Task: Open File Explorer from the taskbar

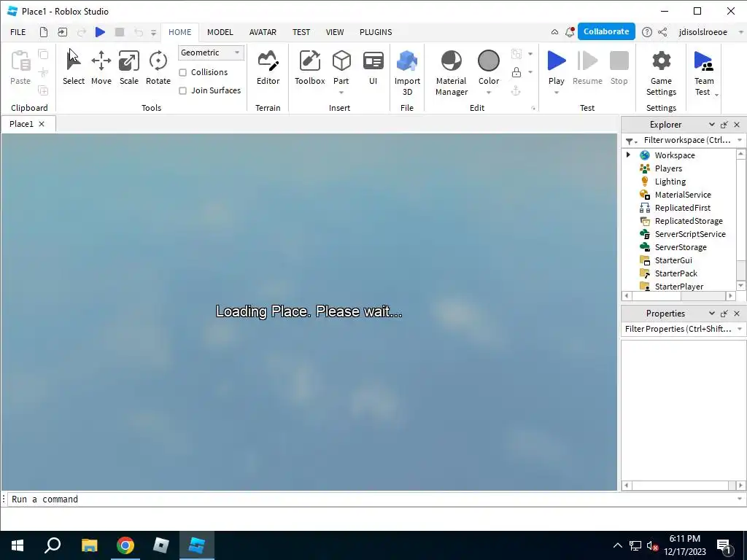Action: (89, 545)
